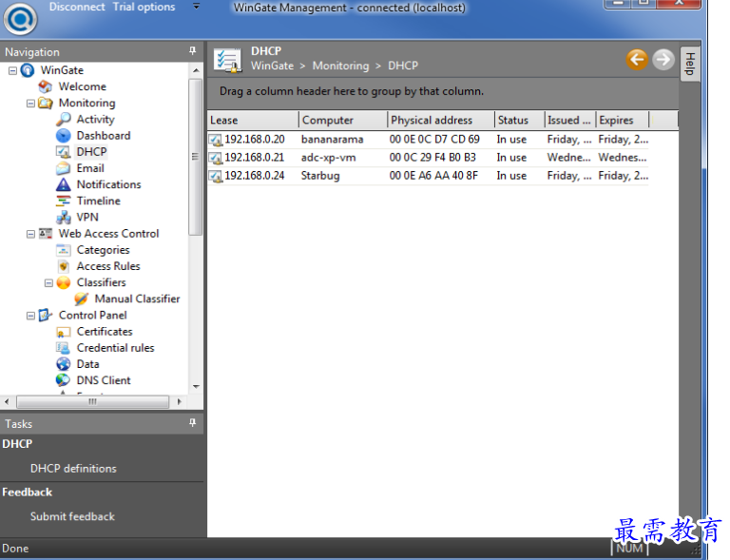This screenshot has height=560, width=730.
Task: Collapse the Web Access Control node
Action: coord(30,234)
